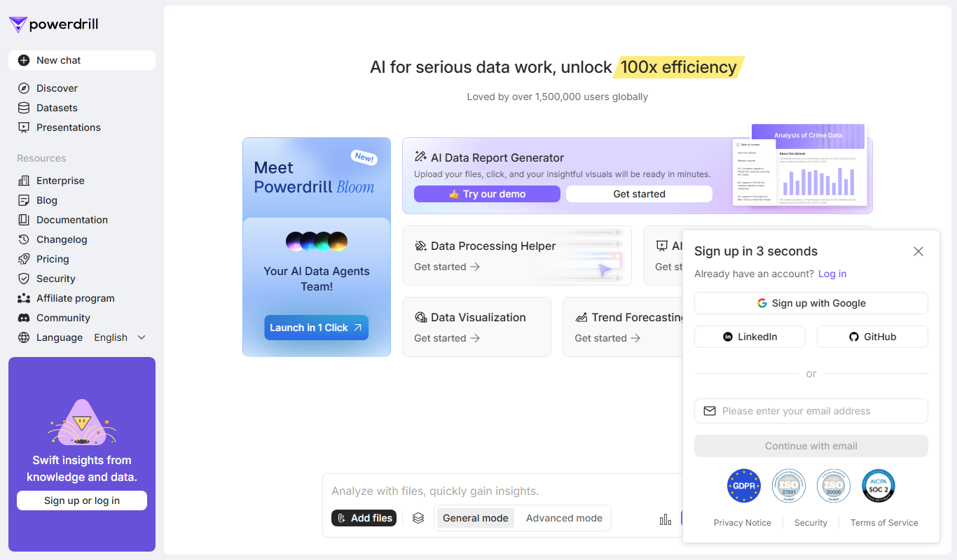The width and height of the screenshot is (957, 560).
Task: Open Presentations section
Action: pos(82,127)
